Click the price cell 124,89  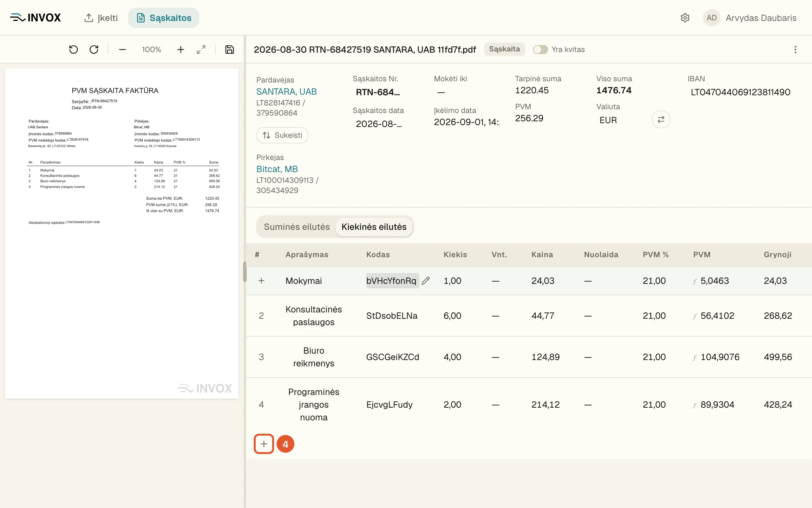click(x=546, y=357)
